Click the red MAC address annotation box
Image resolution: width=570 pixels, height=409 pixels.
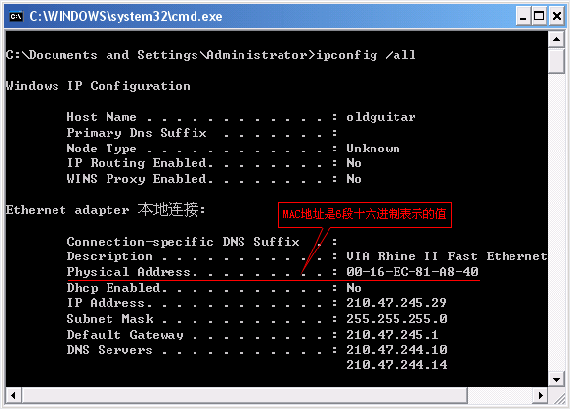[x=365, y=215]
